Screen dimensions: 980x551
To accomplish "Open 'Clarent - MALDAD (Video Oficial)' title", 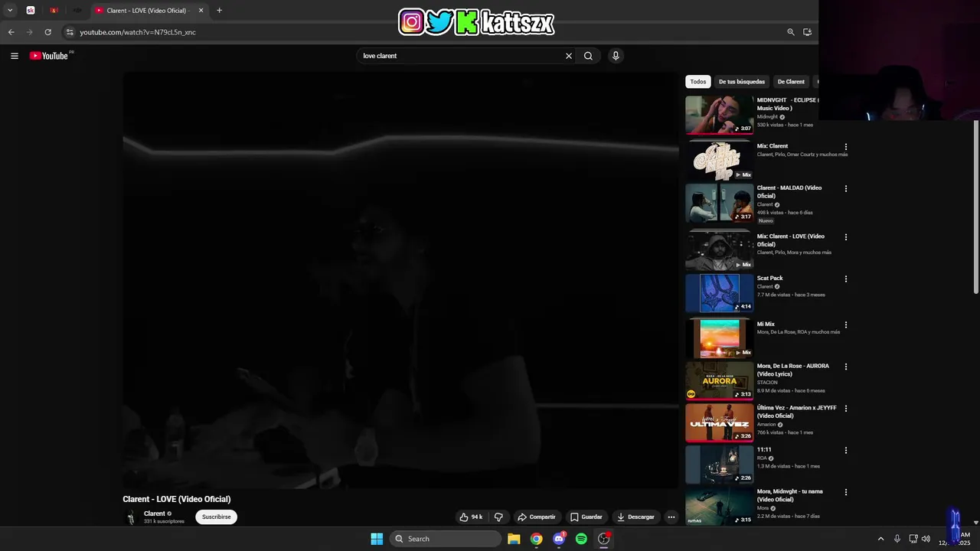I will (x=789, y=192).
